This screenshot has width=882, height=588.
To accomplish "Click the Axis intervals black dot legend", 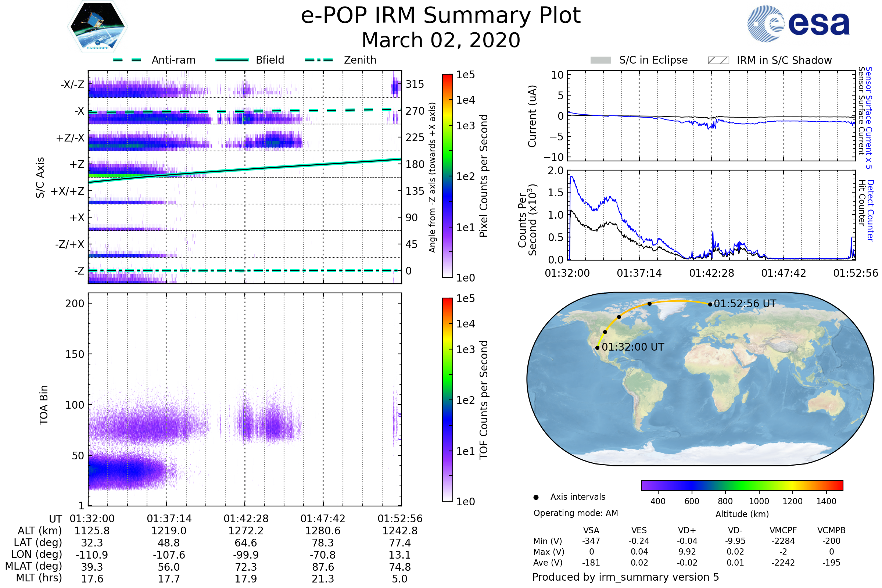I will coord(536,497).
